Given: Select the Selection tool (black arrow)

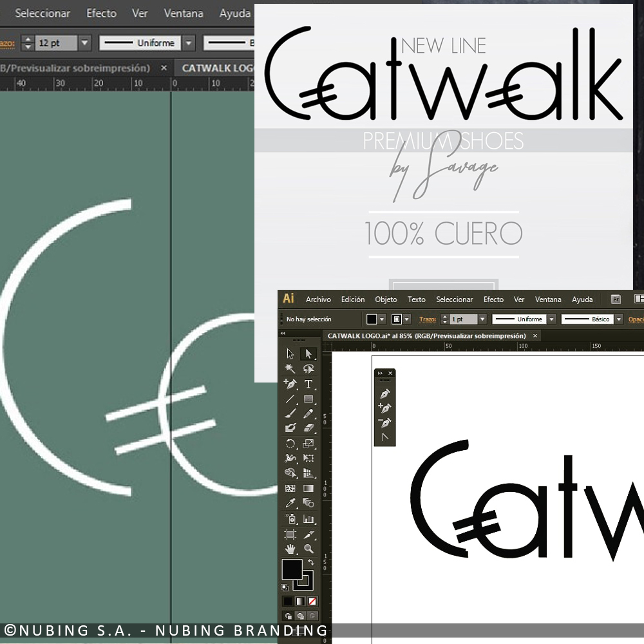Looking at the screenshot, I should click(290, 354).
